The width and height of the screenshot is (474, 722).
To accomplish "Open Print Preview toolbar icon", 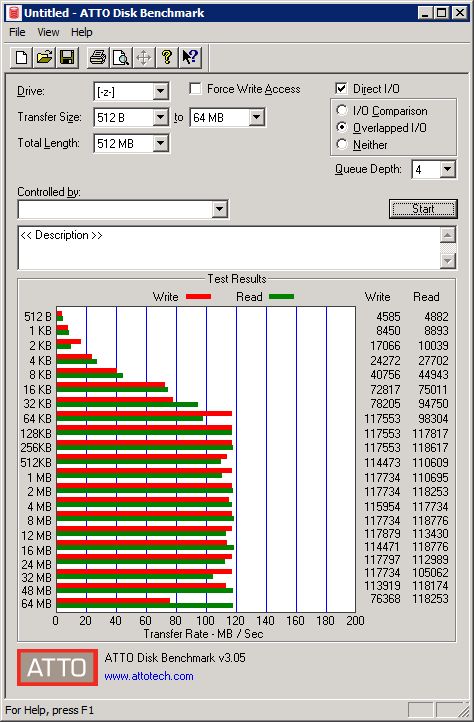I will [x=121, y=58].
